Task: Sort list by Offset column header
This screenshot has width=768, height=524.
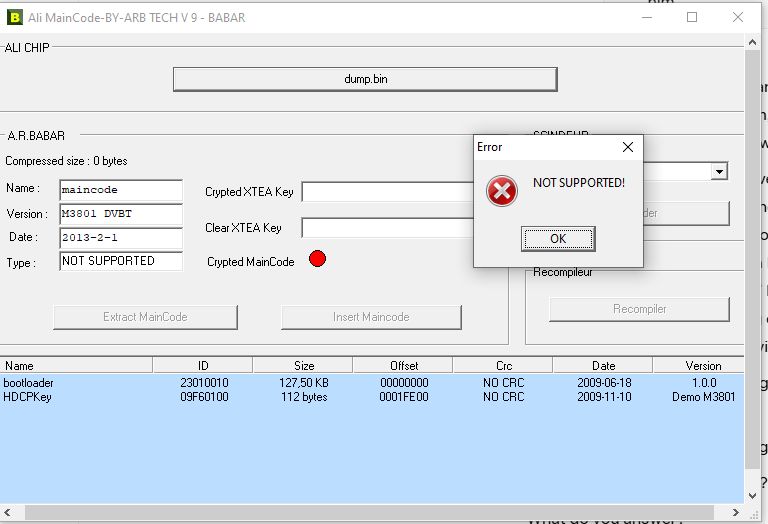Action: point(404,365)
